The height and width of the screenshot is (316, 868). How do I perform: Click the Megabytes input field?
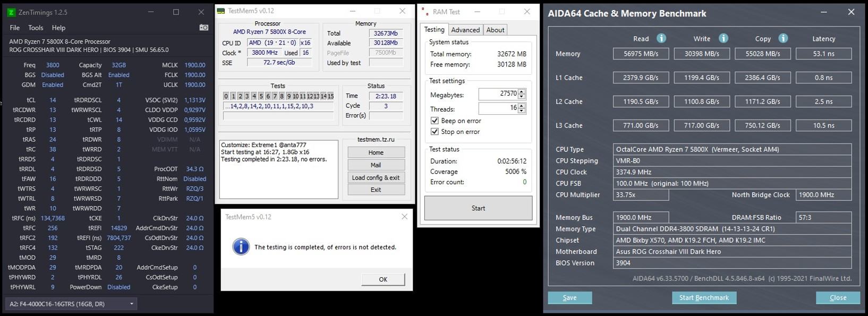(498, 94)
